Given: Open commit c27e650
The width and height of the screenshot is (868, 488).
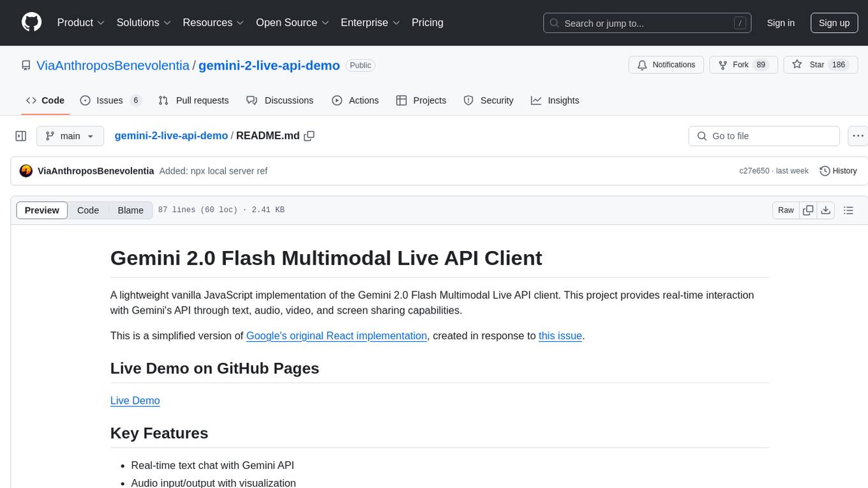Looking at the screenshot, I should [754, 171].
